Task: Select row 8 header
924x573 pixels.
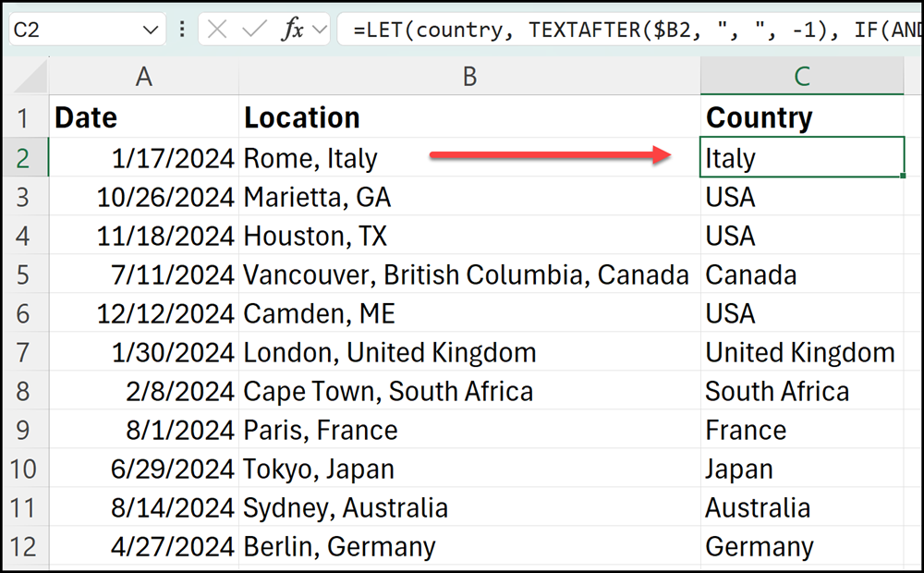Action: 24,392
